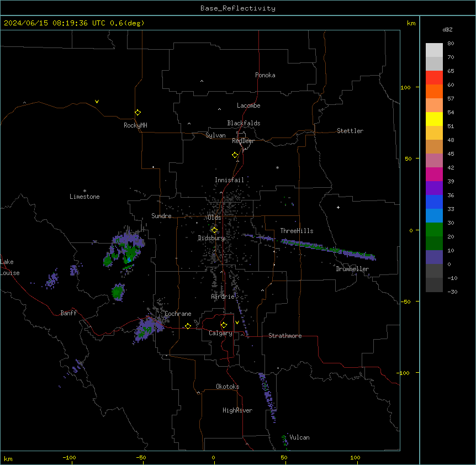The height and width of the screenshot is (465, 476).
Task: Click the Drumheller label
Action: (352, 269)
